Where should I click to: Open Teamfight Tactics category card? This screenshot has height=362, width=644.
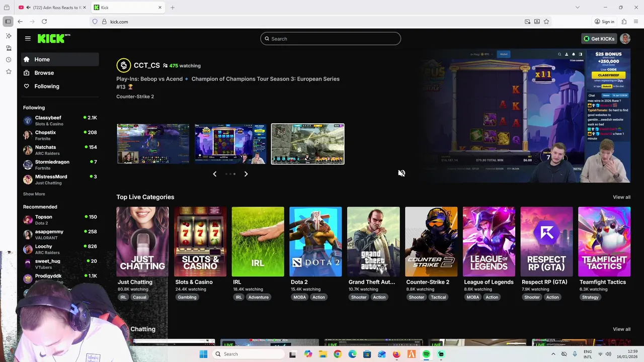(x=604, y=242)
